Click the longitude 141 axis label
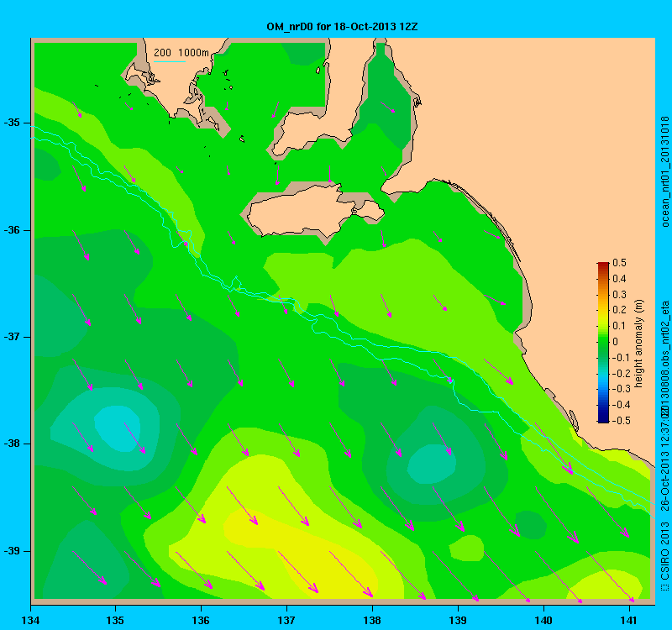This screenshot has height=630, width=672. pos(628,620)
